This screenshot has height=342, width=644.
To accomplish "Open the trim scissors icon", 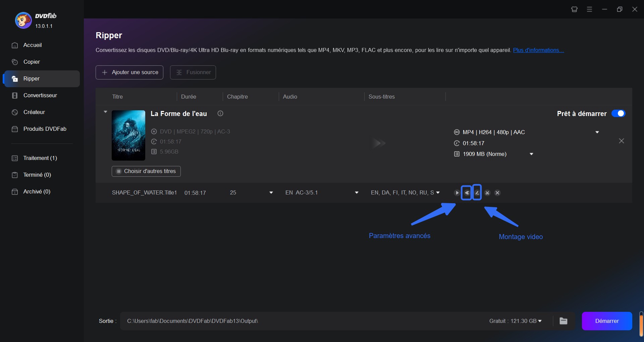I will point(487,193).
